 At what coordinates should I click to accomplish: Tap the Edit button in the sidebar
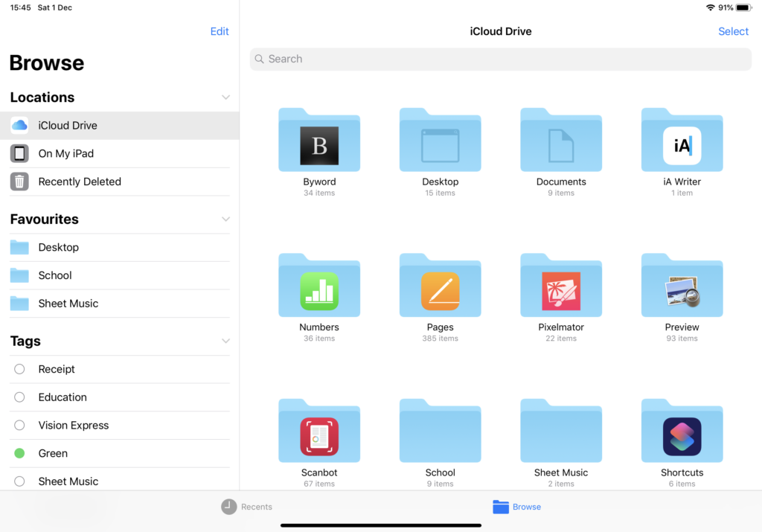tap(220, 31)
